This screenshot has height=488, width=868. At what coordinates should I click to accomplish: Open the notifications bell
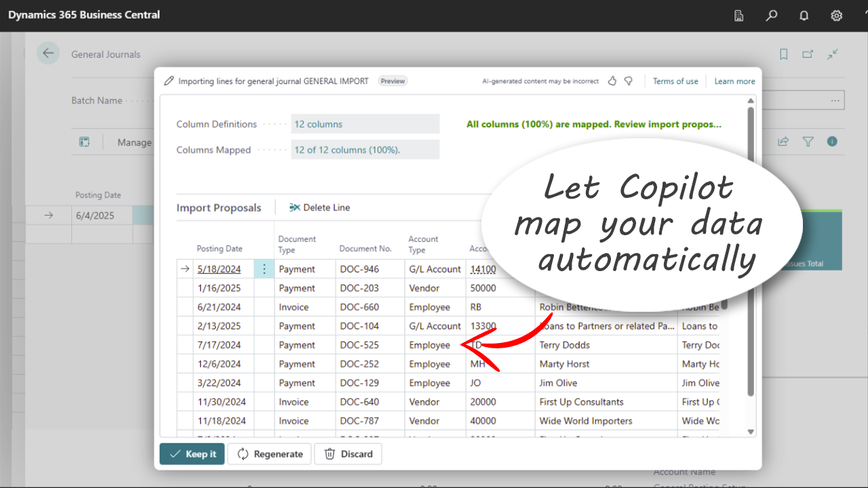click(x=804, y=16)
